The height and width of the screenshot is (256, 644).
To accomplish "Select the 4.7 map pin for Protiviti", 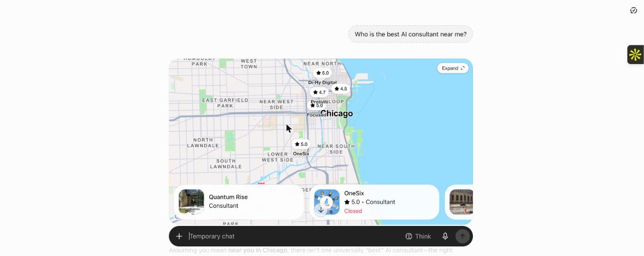I will click(x=319, y=92).
